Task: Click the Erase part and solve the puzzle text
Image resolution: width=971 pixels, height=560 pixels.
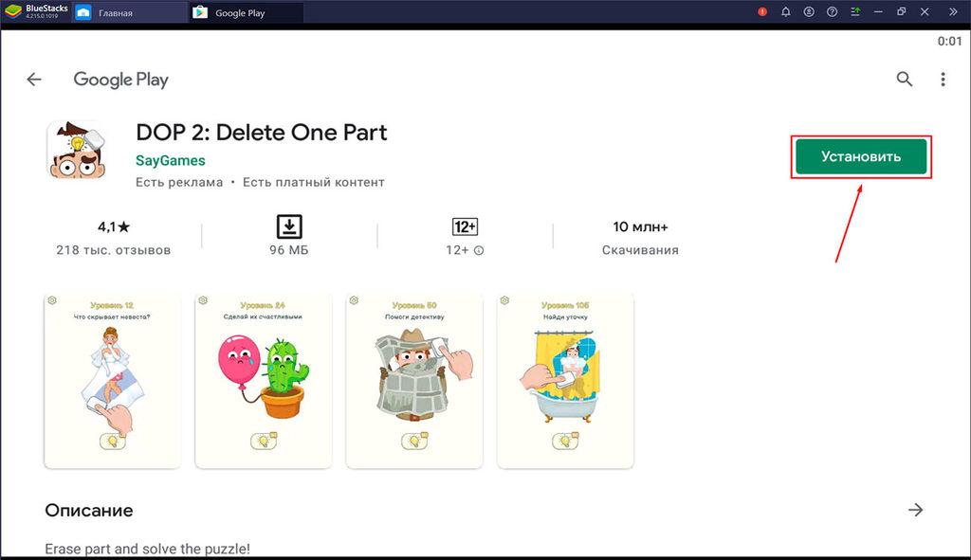Action: 147,549
